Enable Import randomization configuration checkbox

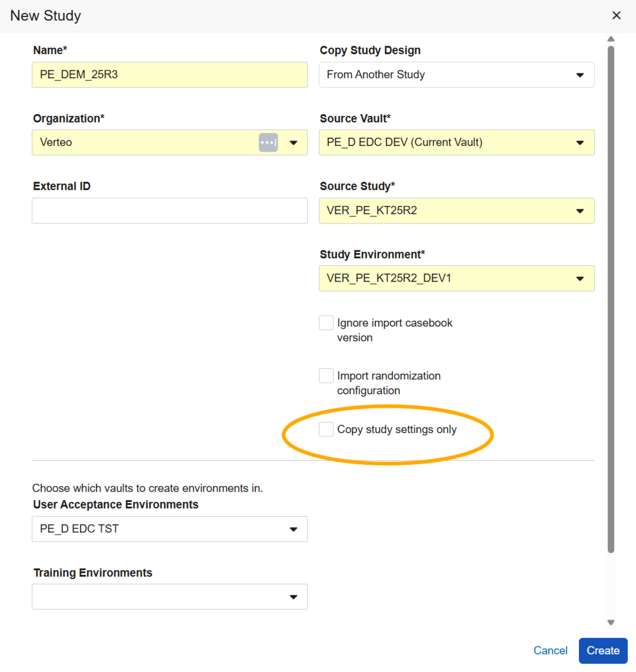[x=326, y=376]
